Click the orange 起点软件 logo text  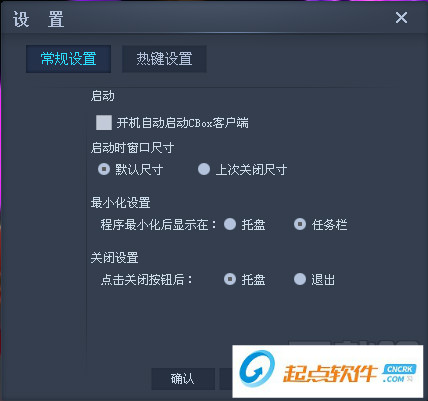point(330,373)
